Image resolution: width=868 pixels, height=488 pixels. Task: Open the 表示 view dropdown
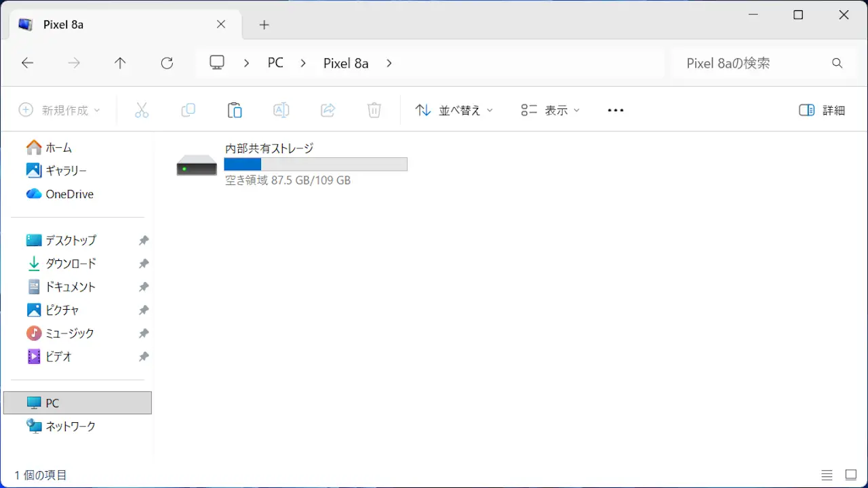(x=550, y=110)
